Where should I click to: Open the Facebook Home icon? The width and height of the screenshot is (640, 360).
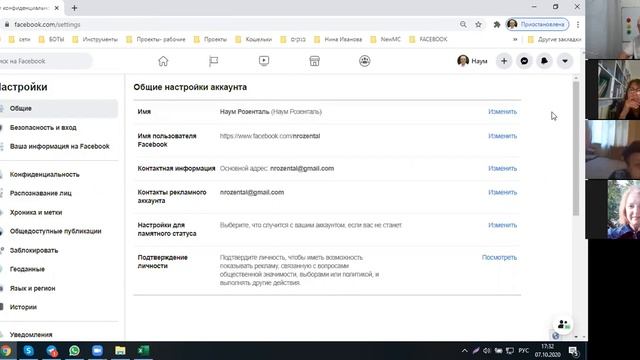point(163,61)
